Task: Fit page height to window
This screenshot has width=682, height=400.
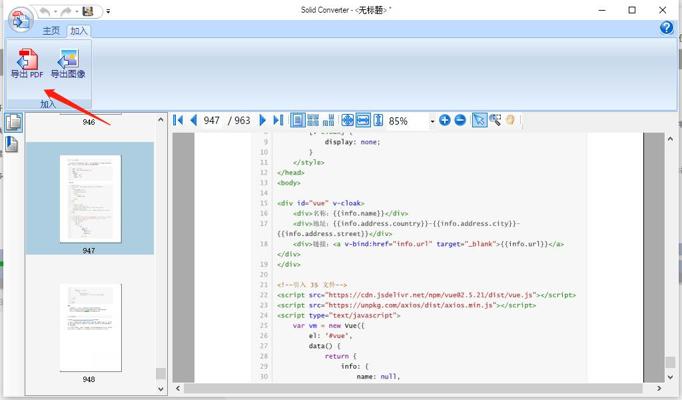Action: [378, 120]
